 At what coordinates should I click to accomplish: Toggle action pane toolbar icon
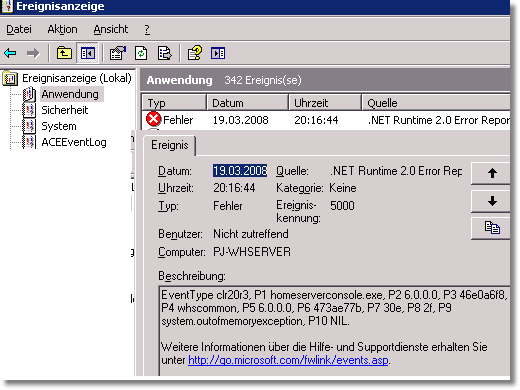click(x=218, y=53)
